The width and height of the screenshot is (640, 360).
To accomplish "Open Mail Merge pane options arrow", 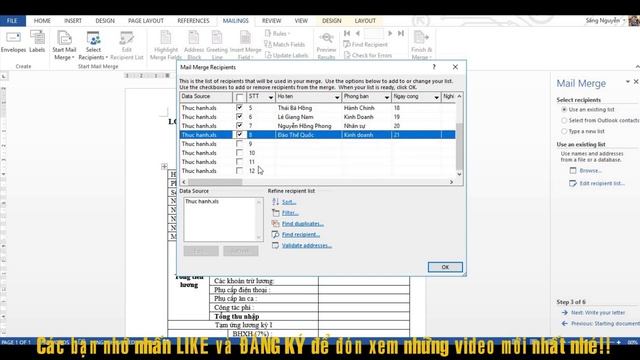I will (628, 82).
